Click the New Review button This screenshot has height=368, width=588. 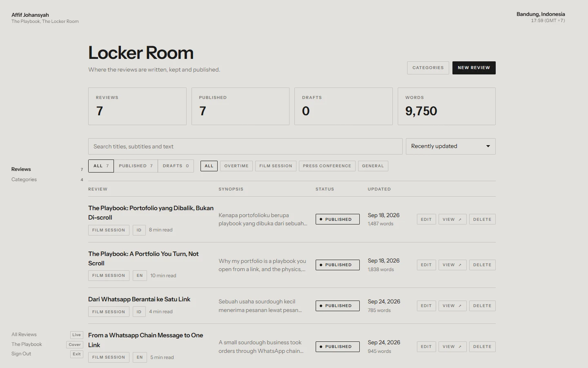[474, 68]
